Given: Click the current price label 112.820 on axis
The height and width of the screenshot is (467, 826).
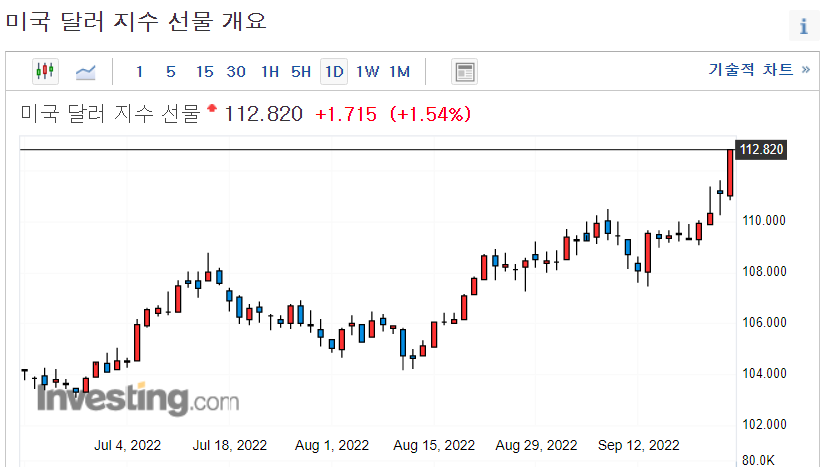Looking at the screenshot, I should tap(761, 150).
